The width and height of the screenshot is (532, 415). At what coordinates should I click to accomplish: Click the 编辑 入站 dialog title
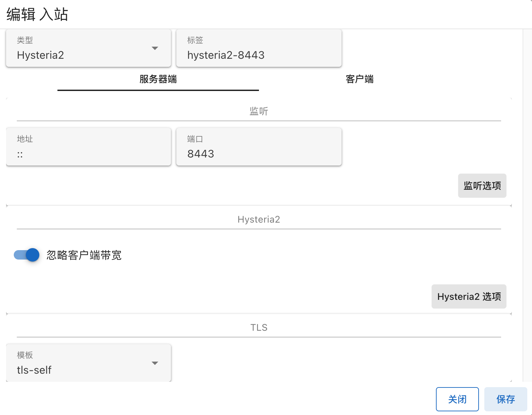click(37, 14)
